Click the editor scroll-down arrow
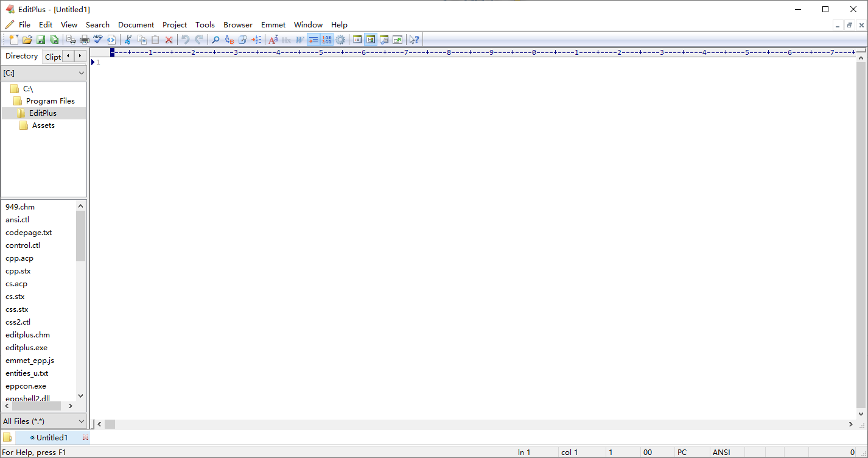The height and width of the screenshot is (458, 868). point(861,414)
